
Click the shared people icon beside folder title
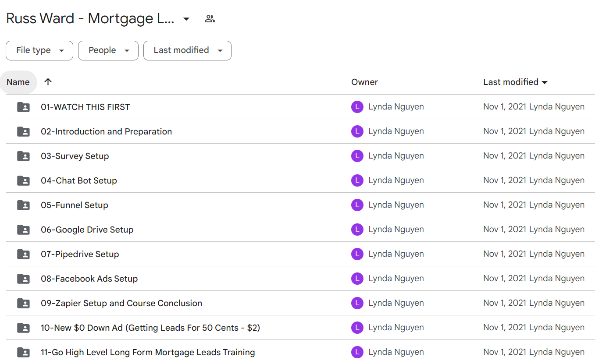tap(210, 19)
